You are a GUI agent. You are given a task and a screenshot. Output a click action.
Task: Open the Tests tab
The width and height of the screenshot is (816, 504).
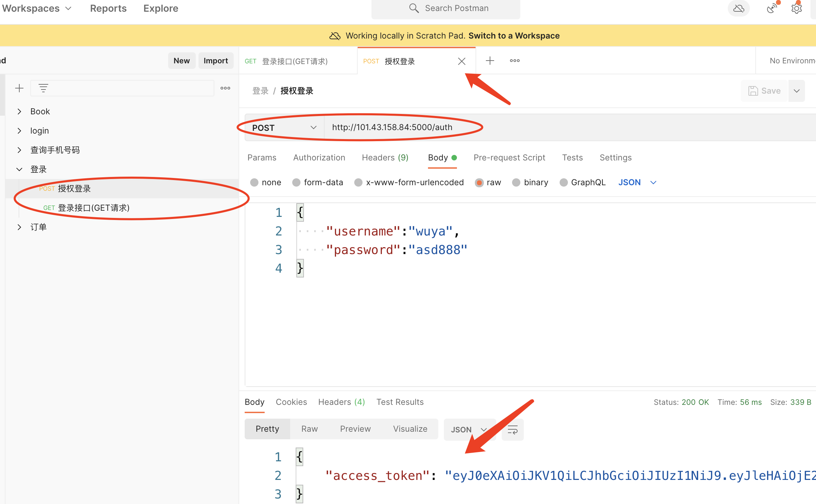point(572,158)
